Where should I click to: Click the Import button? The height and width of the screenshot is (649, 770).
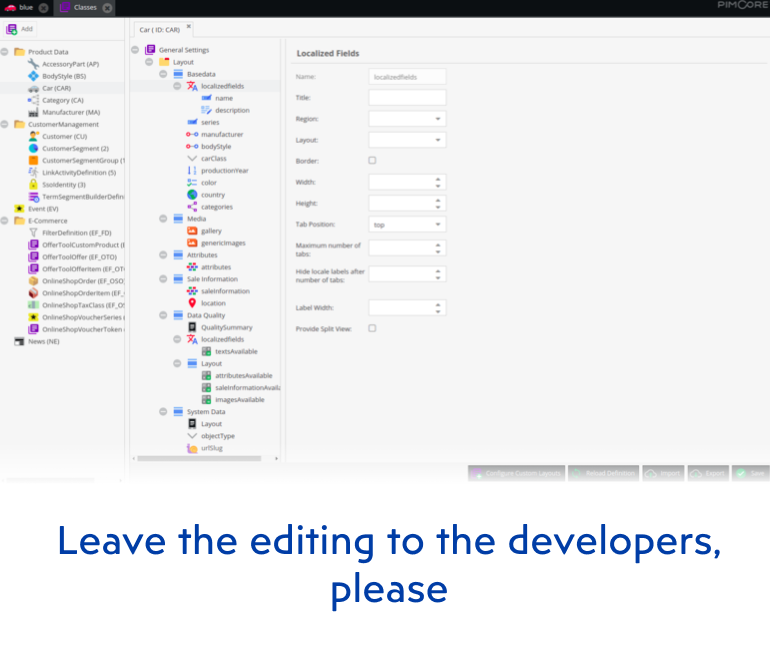(663, 473)
